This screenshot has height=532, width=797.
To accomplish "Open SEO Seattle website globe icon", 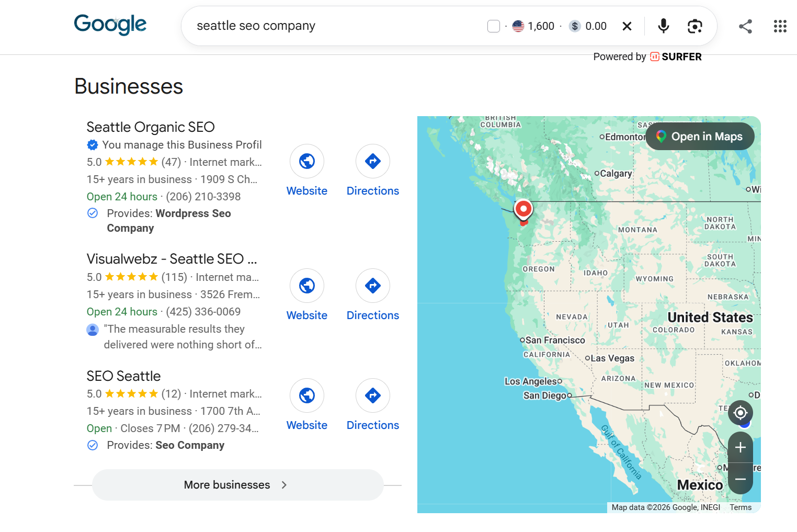I will click(x=307, y=395).
